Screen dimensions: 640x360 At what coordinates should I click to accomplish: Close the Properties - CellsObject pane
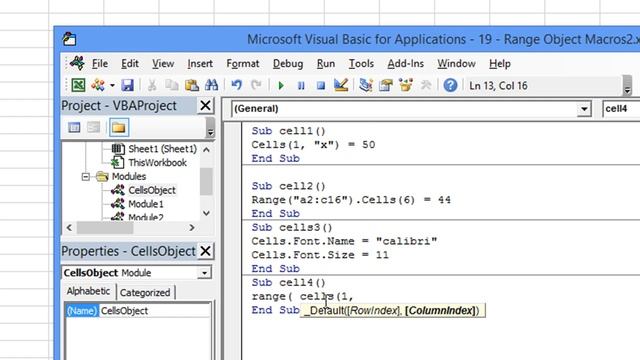pyautogui.click(x=205, y=251)
